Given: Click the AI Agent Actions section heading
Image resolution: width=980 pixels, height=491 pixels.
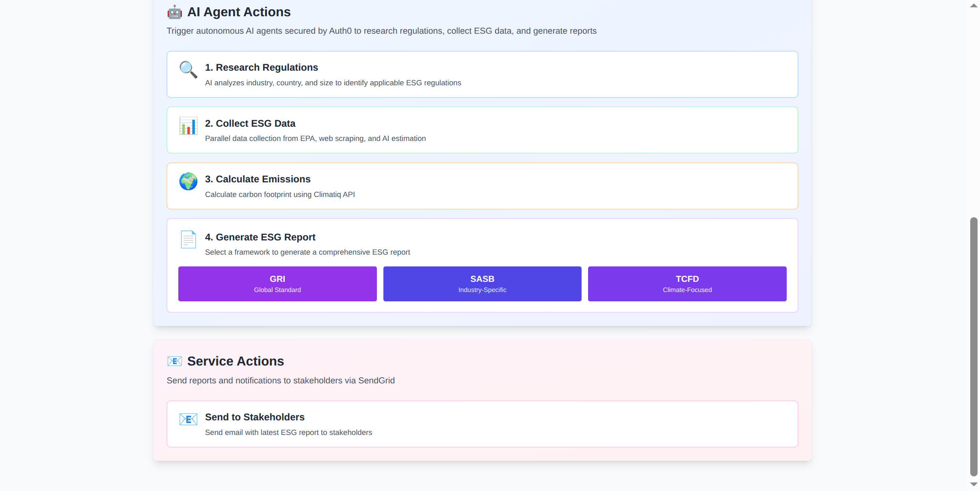Looking at the screenshot, I should [239, 12].
